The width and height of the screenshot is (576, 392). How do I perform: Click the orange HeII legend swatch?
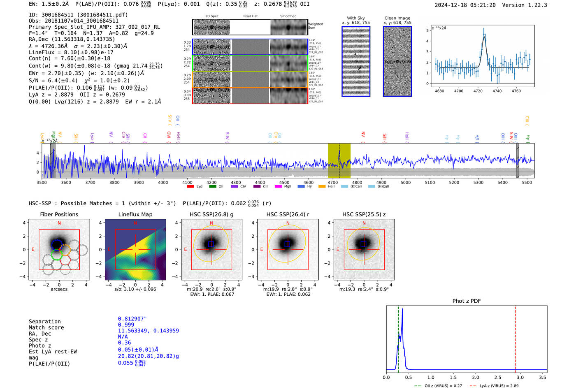click(322, 186)
